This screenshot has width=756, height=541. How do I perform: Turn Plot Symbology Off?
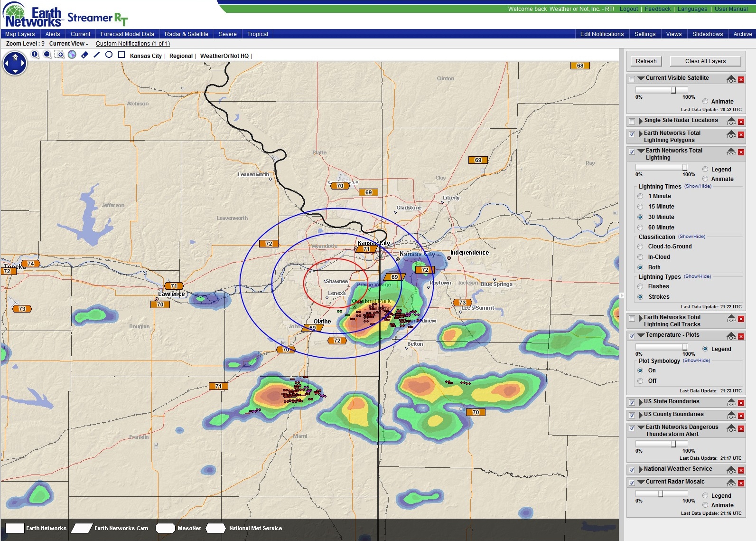click(x=640, y=381)
